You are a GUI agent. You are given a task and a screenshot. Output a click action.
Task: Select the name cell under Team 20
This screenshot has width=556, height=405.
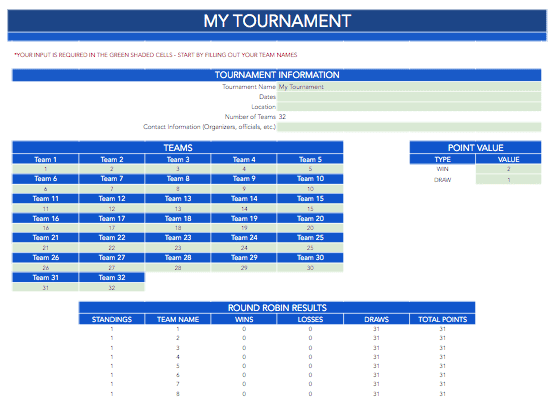310,228
